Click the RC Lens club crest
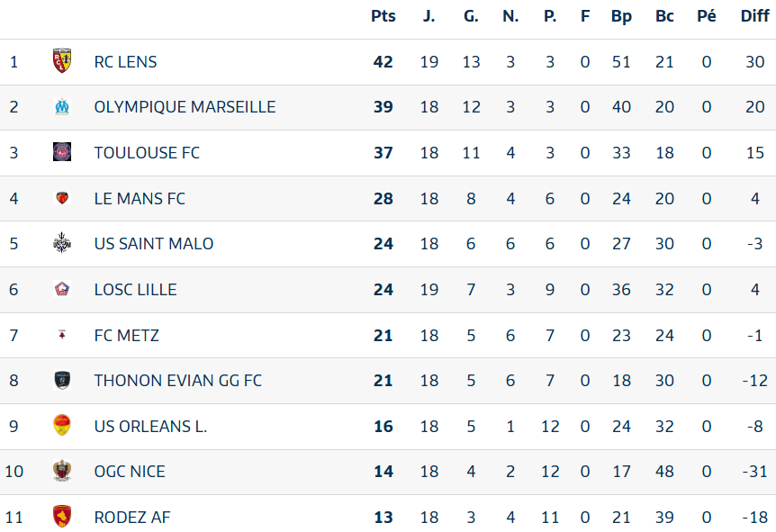Viewport: 776px width, 532px height. [x=62, y=60]
